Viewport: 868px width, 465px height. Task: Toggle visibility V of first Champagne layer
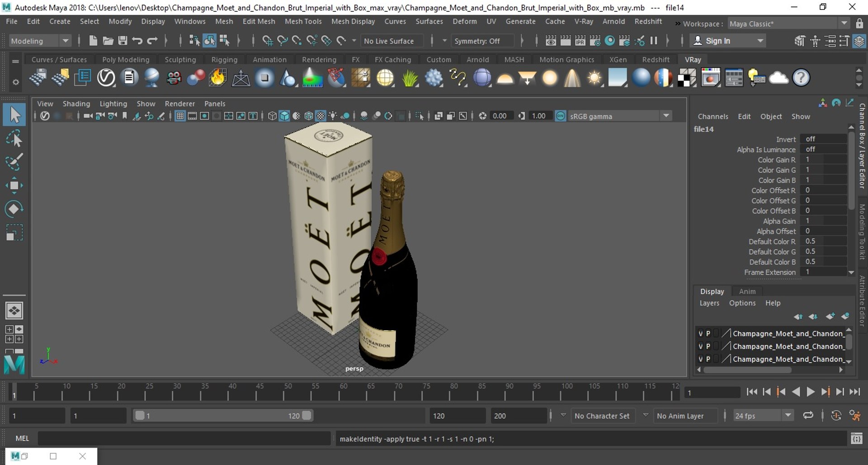point(701,333)
